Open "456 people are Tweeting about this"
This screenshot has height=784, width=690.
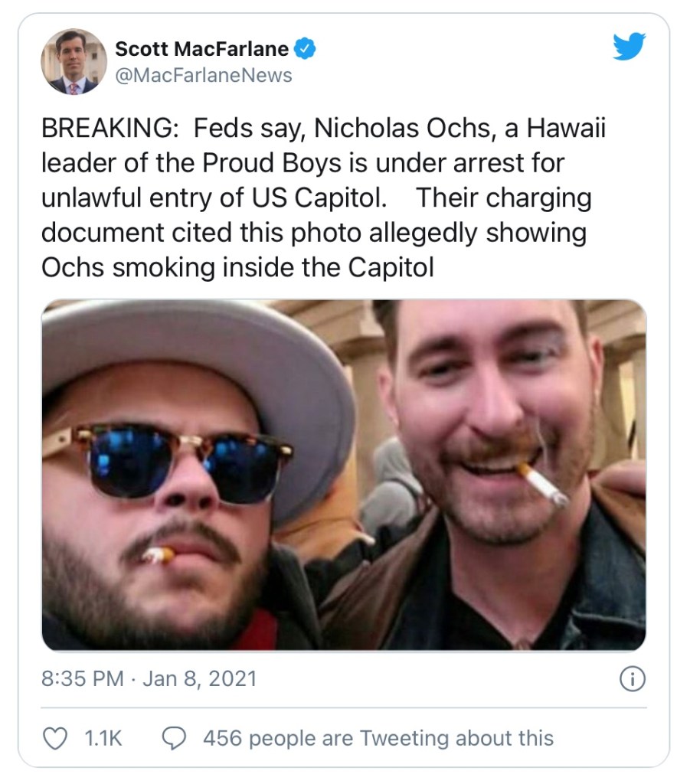pyautogui.click(x=378, y=738)
